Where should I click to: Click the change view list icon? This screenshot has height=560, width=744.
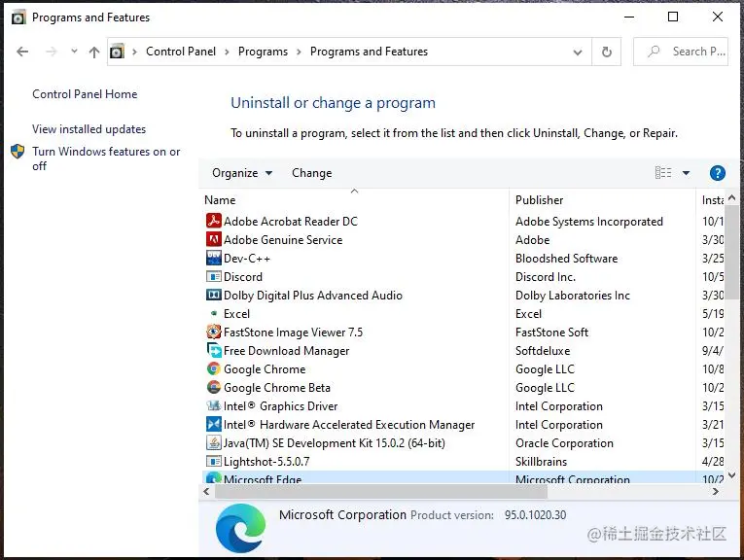point(663,173)
